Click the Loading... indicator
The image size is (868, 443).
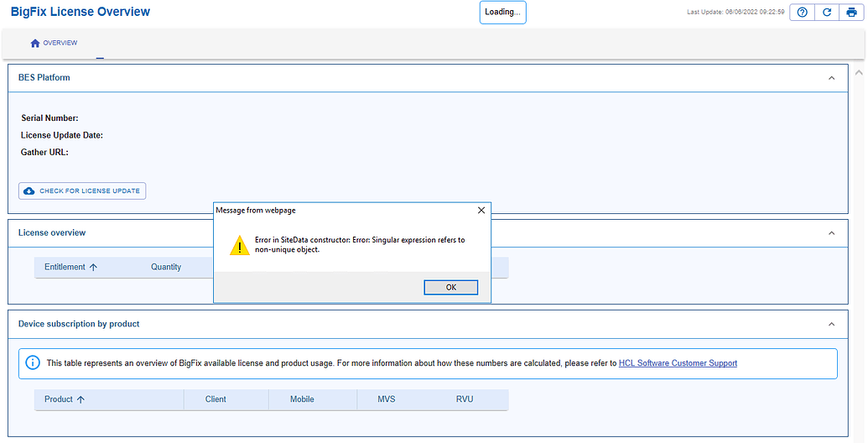click(x=502, y=13)
